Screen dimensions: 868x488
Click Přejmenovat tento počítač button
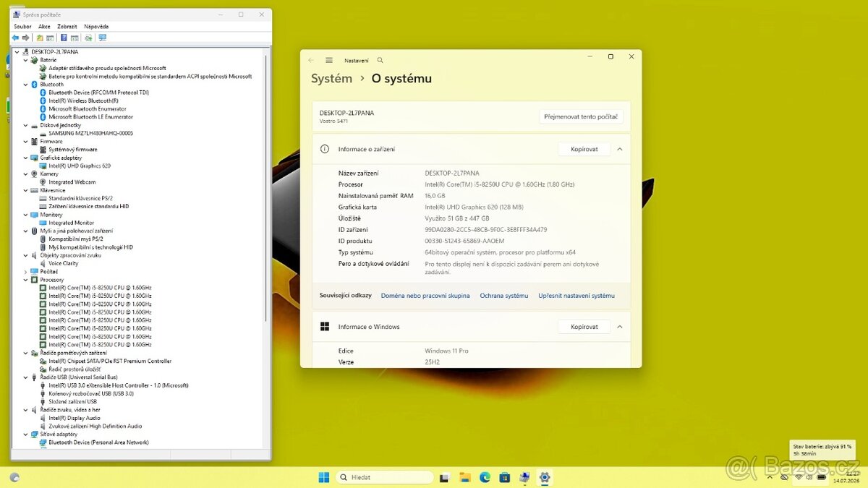coord(581,116)
